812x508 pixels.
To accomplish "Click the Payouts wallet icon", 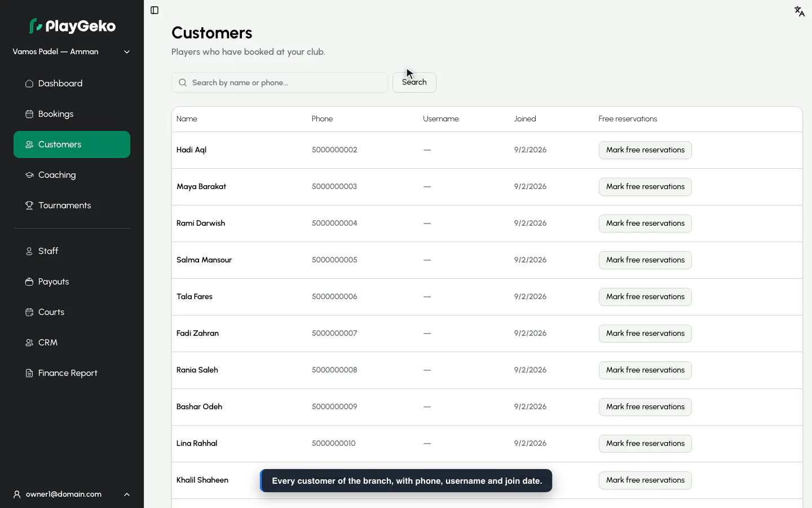I will click(x=29, y=282).
